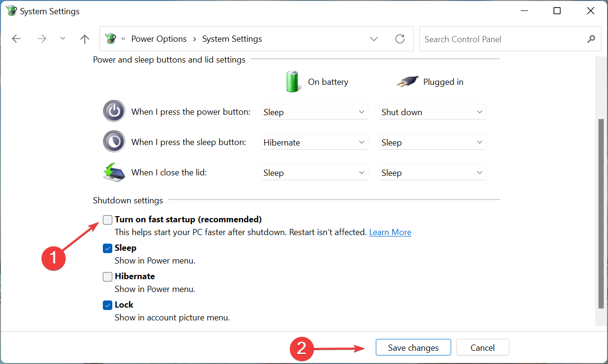The height and width of the screenshot is (364, 608).
Task: Click the refresh icon beside address bar
Action: 400,39
